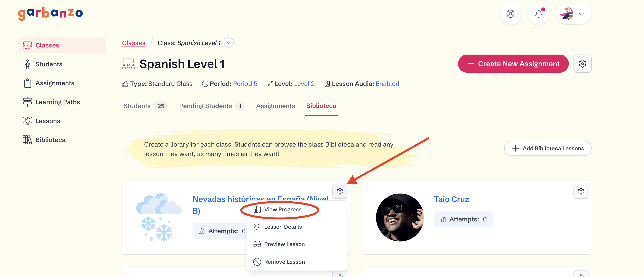The height and width of the screenshot is (277, 644).
Task: Open Biblioteca from the sidebar
Action: click(50, 140)
